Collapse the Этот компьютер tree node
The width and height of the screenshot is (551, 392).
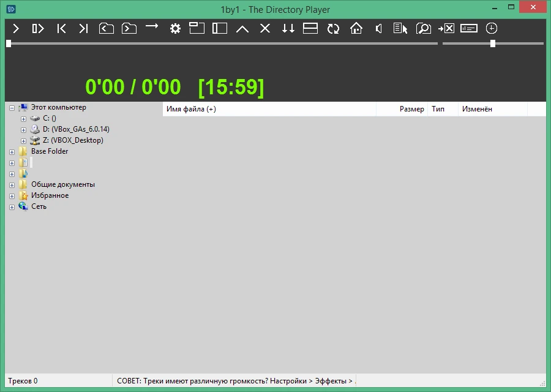click(x=12, y=108)
